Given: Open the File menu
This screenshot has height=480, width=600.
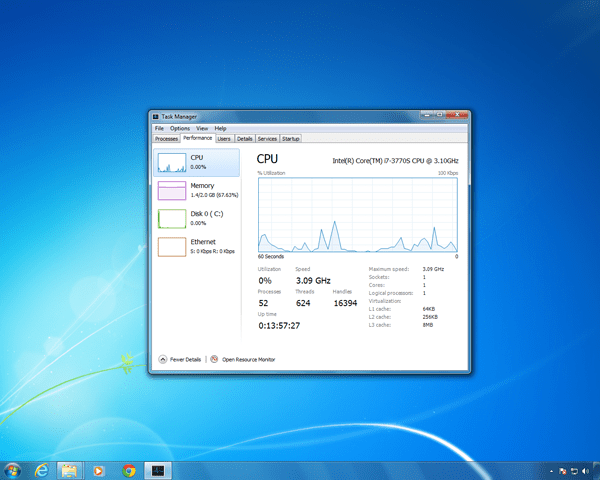Looking at the screenshot, I should (x=159, y=128).
